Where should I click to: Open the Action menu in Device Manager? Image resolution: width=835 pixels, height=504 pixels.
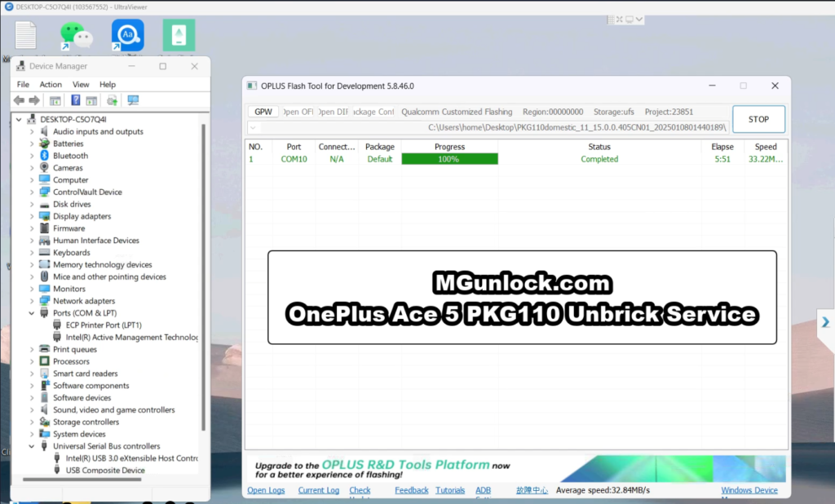[x=51, y=84]
